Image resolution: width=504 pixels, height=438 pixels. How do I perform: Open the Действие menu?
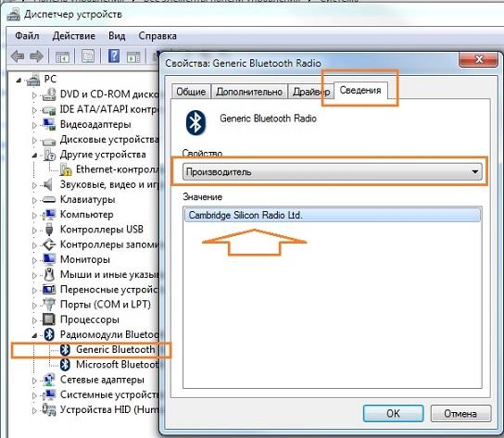[73, 36]
